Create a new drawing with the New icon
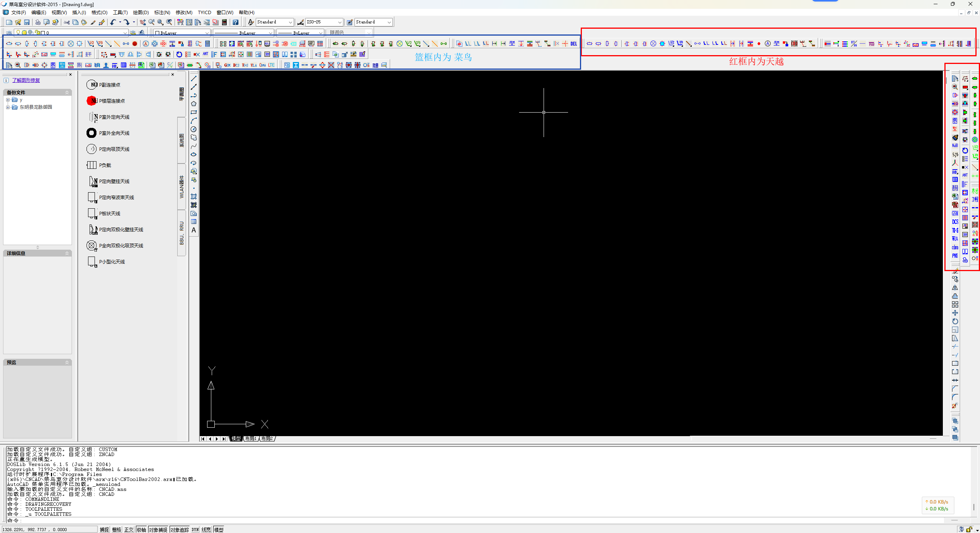The image size is (980, 533). point(9,22)
